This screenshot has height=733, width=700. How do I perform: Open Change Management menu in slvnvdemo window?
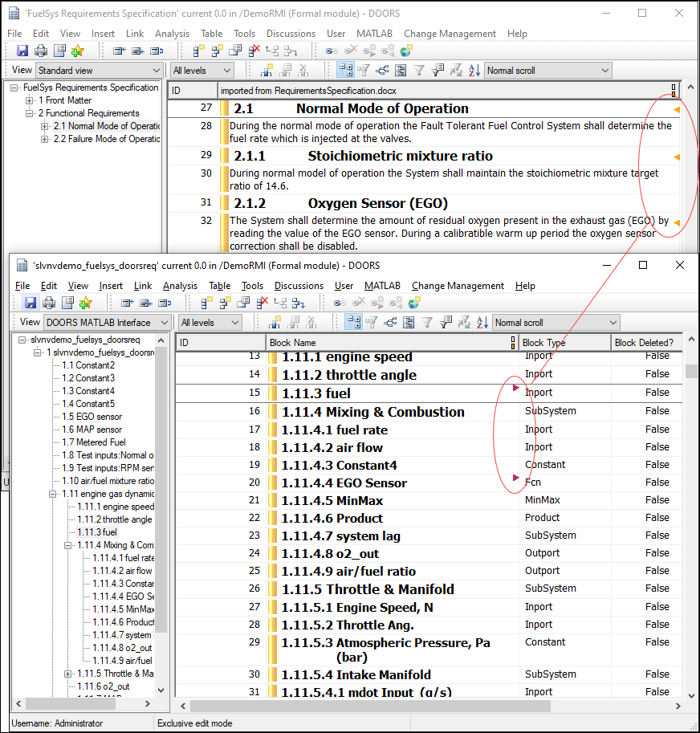(x=458, y=286)
